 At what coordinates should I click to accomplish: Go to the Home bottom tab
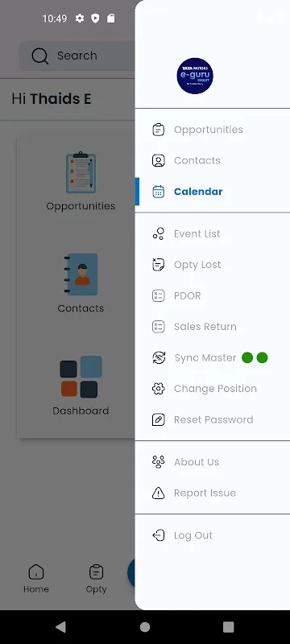tap(36, 578)
